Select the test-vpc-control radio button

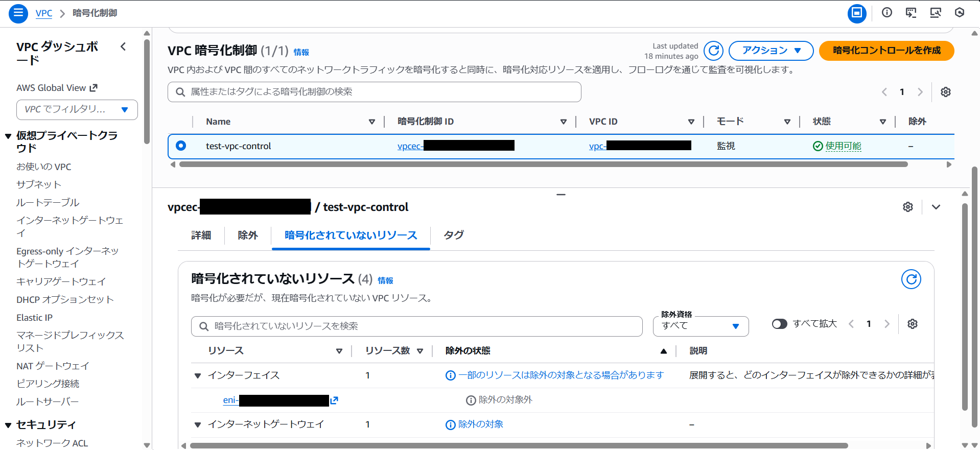pos(181,146)
